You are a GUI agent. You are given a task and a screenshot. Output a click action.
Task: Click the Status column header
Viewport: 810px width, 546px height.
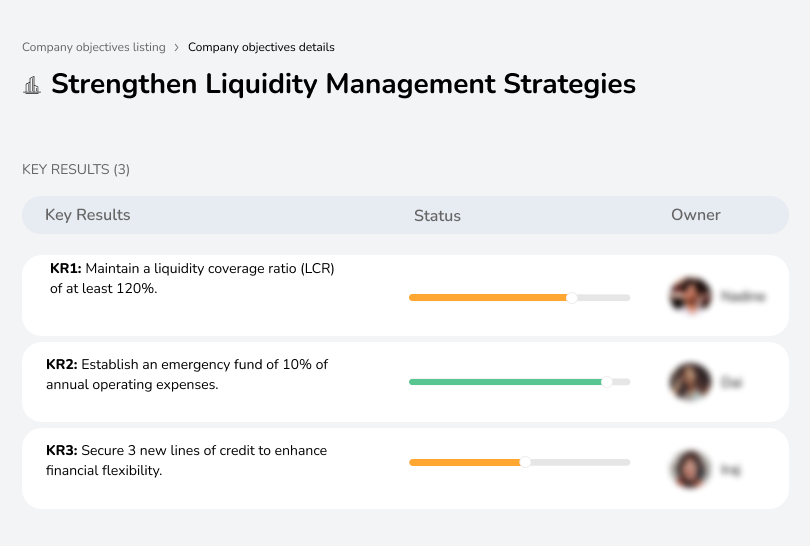tap(437, 215)
